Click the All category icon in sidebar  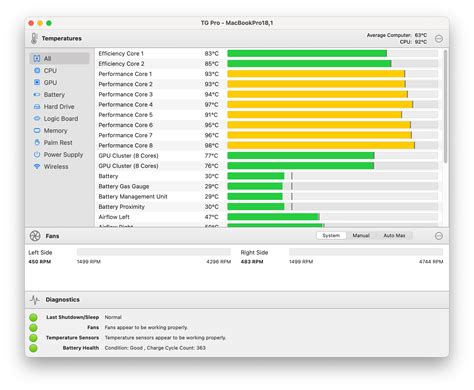[x=37, y=59]
